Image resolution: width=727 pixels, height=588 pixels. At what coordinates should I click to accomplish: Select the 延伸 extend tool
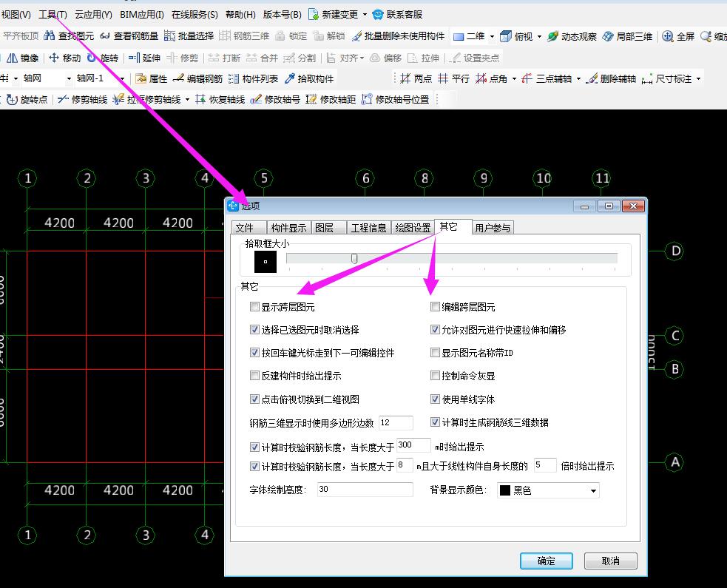point(144,58)
